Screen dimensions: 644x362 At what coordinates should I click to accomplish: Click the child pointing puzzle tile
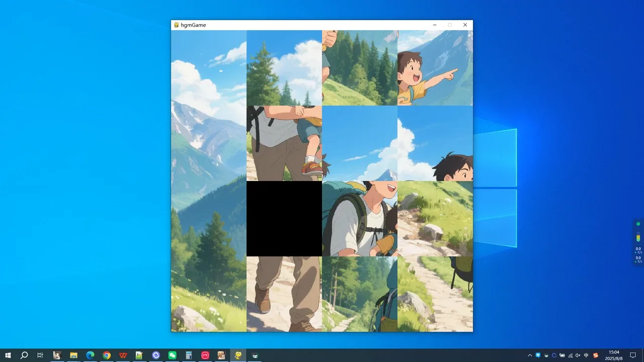tap(435, 68)
